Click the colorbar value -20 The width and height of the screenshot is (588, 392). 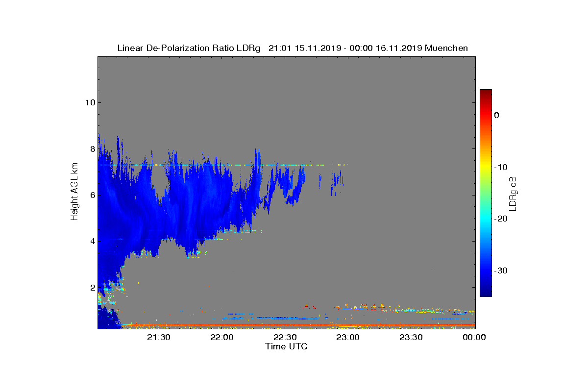501,219
